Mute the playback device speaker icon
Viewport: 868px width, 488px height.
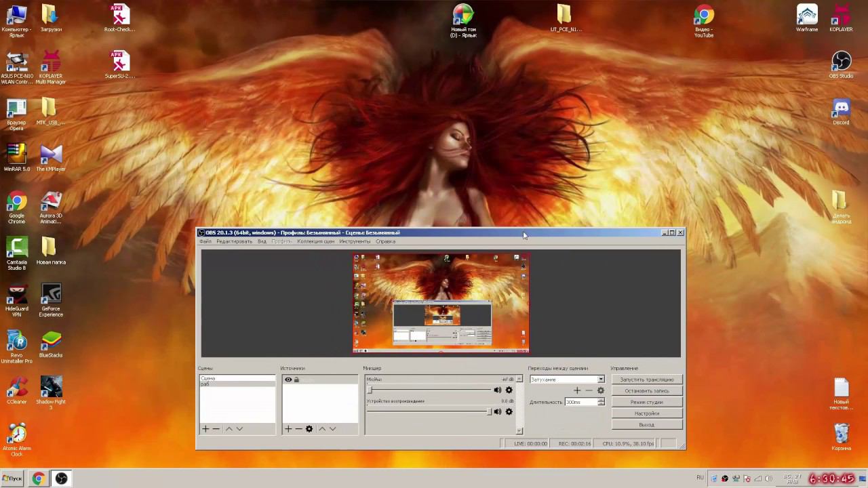(498, 412)
